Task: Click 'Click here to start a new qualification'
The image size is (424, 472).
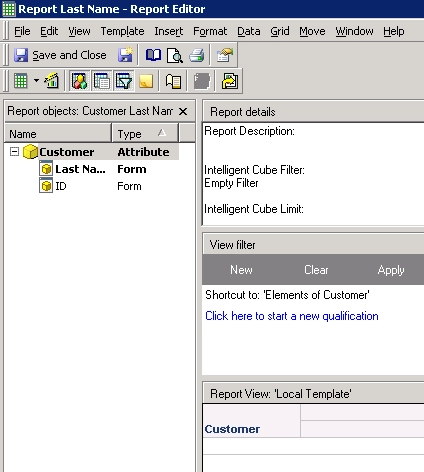Action: [x=292, y=316]
